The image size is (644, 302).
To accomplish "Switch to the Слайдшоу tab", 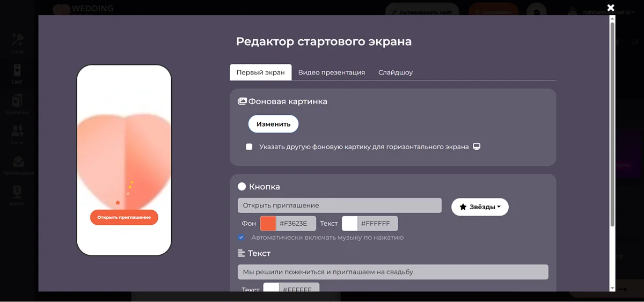I will 395,72.
